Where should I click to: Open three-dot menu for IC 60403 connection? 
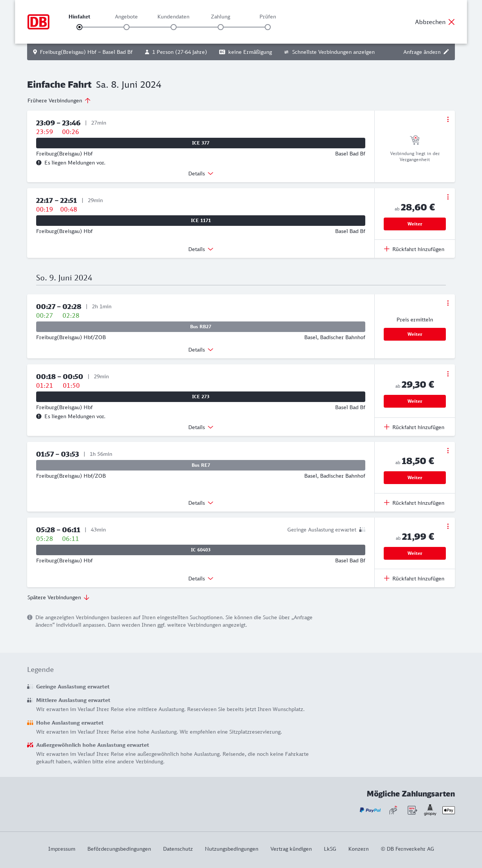pyautogui.click(x=448, y=526)
